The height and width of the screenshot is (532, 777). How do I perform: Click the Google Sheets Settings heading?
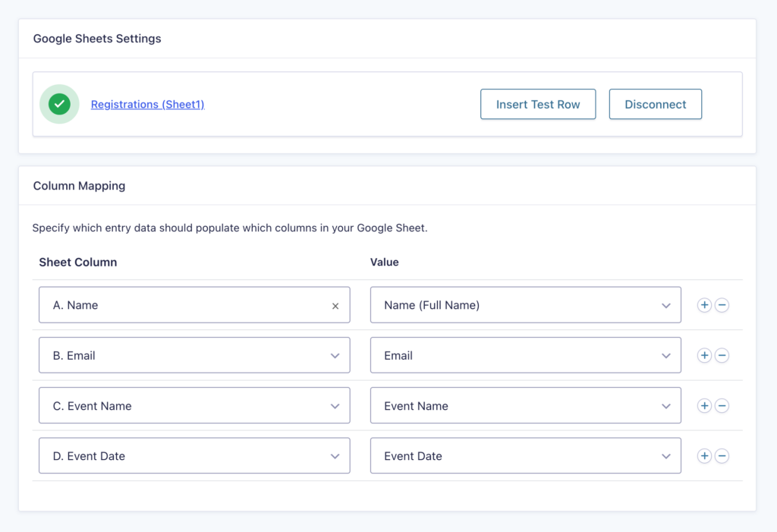[x=97, y=39]
